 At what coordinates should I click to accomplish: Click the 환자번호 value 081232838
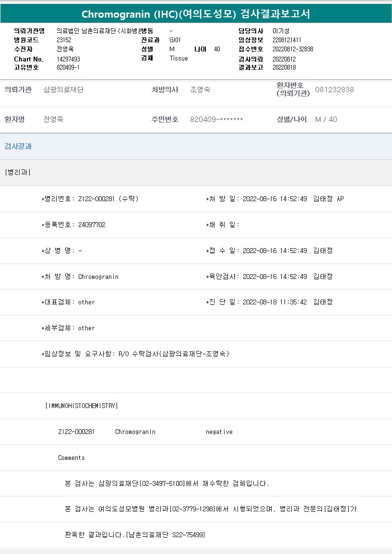(x=334, y=90)
